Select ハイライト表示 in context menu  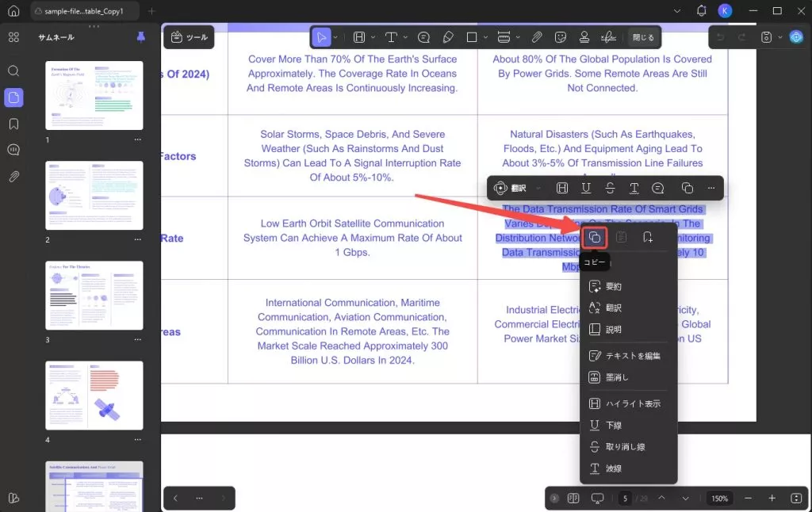(628, 403)
